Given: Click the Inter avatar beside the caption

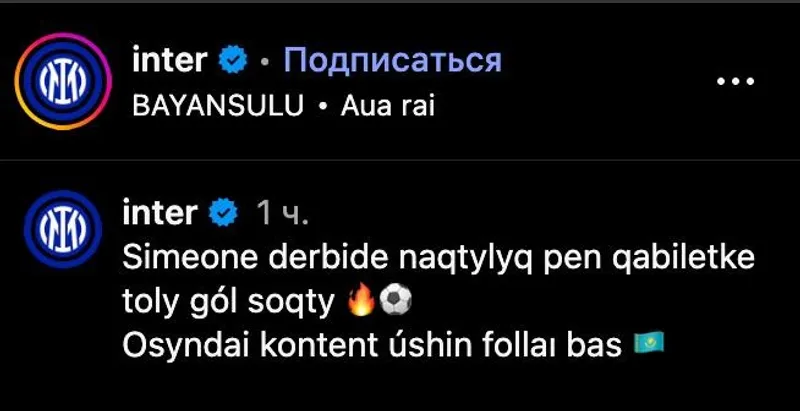Looking at the screenshot, I should coord(63,231).
